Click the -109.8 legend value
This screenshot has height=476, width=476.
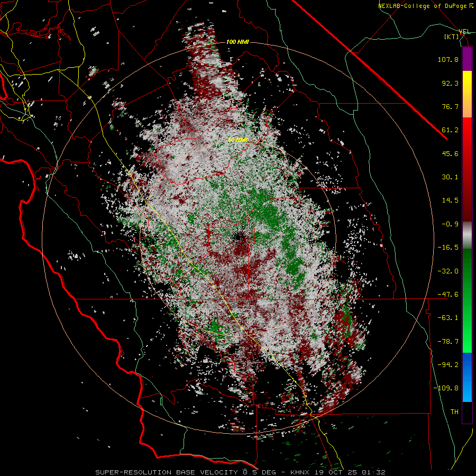pos(446,388)
